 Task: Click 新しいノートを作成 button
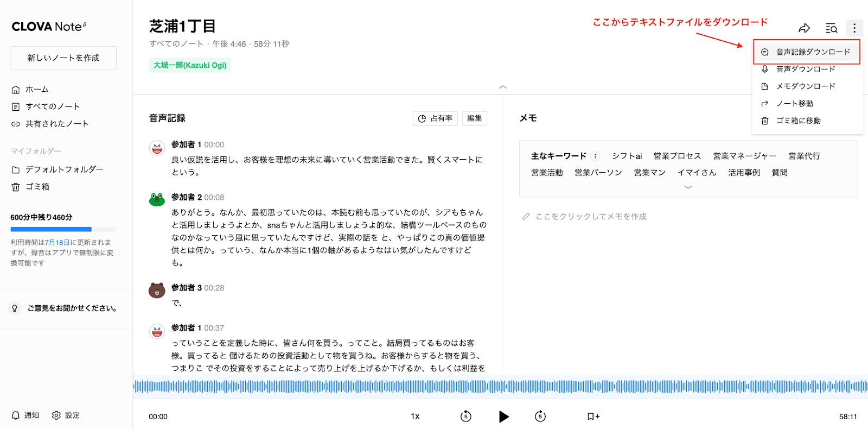pos(63,58)
